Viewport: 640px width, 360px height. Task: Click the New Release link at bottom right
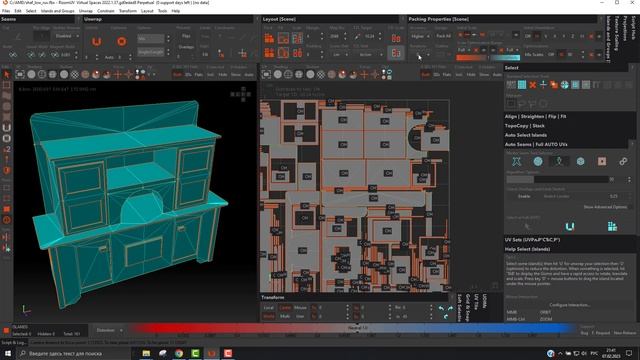(624, 333)
